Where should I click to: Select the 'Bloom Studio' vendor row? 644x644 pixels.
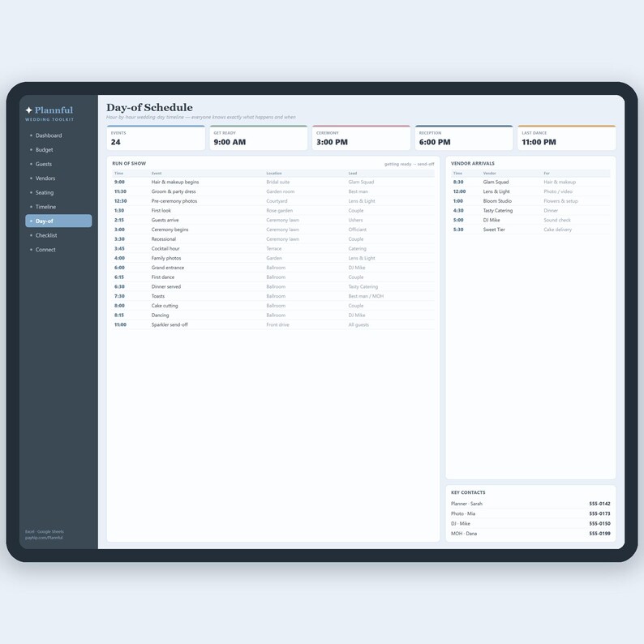coord(530,201)
